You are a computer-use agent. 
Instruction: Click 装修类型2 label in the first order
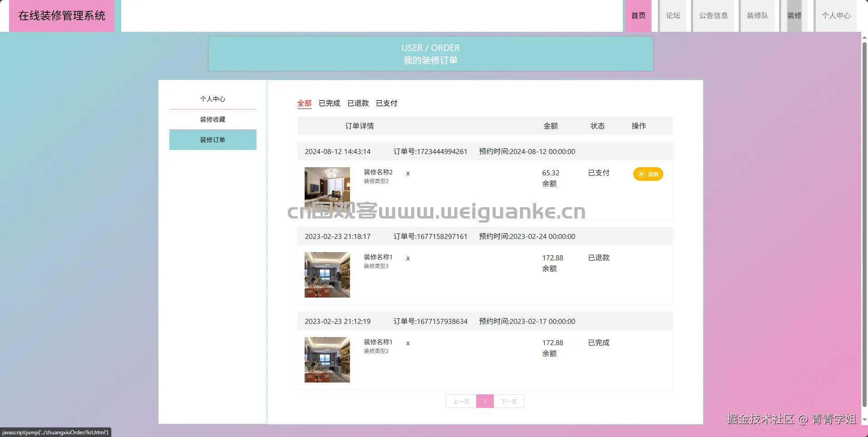click(376, 181)
